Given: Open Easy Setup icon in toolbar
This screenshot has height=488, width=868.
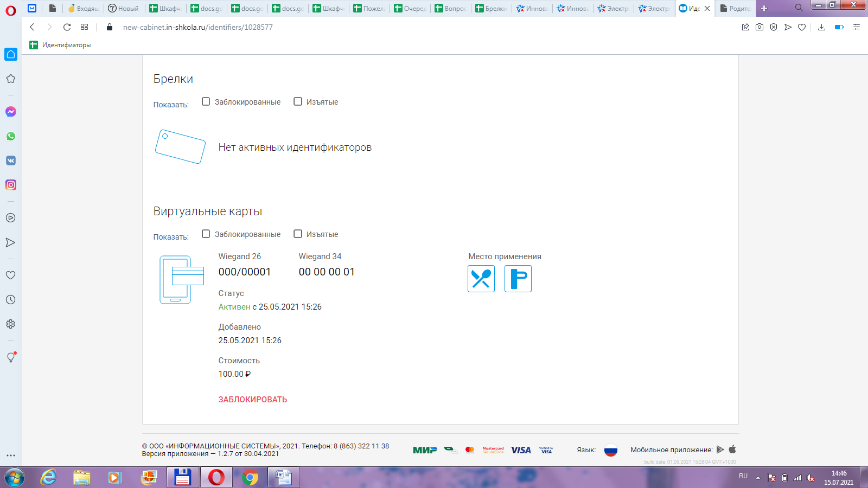Looking at the screenshot, I should (857, 27).
